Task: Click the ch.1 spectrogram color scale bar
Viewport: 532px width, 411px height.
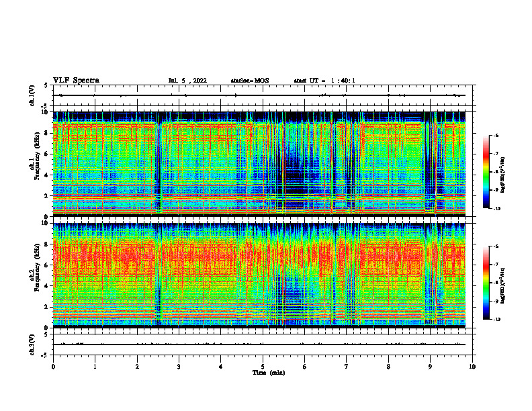Action: (486, 172)
